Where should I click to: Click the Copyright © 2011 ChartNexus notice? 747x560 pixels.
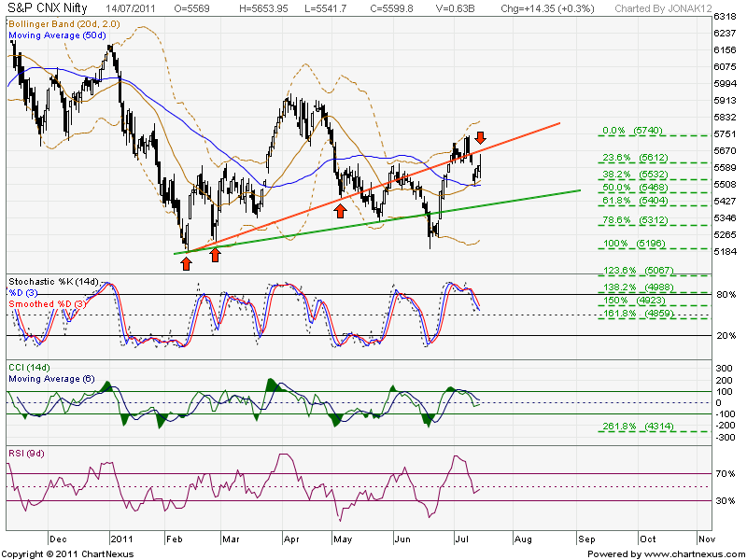pos(68,554)
